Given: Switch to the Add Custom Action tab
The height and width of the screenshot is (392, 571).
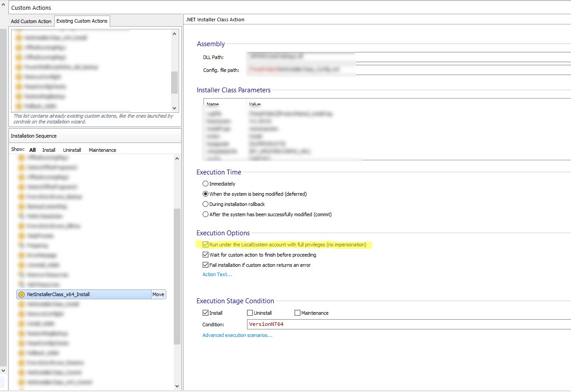Looking at the screenshot, I should (31, 21).
